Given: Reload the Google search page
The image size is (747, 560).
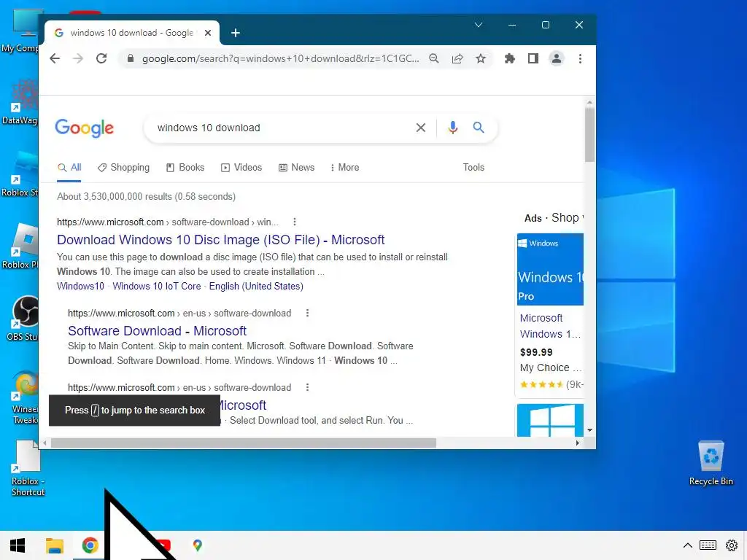Looking at the screenshot, I should coord(101,58).
